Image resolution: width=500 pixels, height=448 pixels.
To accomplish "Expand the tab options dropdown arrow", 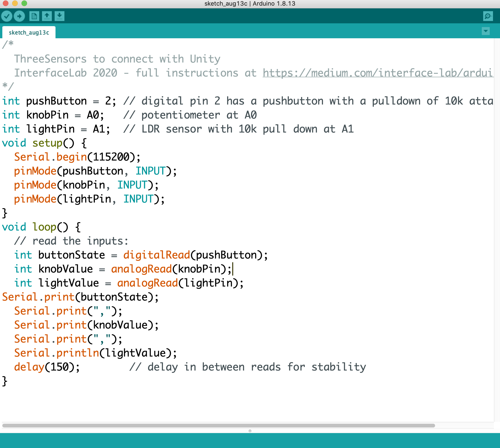I will [x=486, y=31].
